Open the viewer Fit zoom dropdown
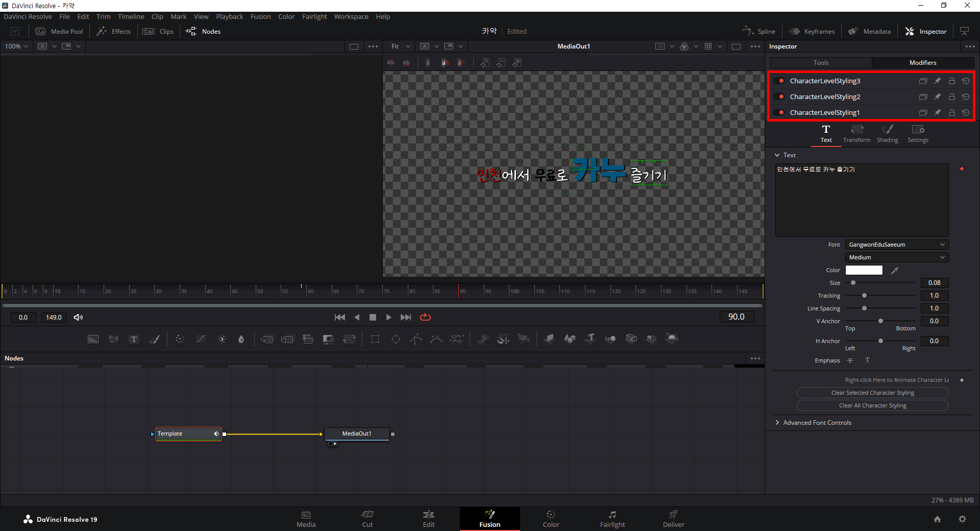 pos(401,46)
